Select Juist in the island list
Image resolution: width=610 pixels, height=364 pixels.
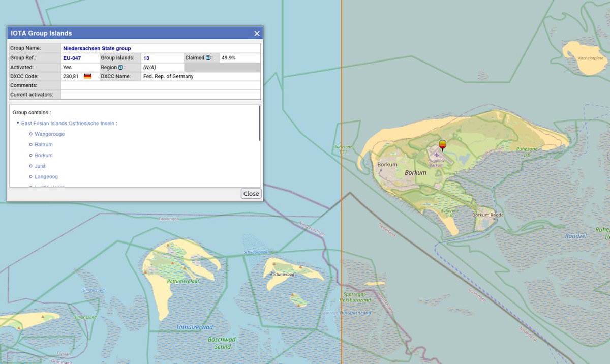pos(40,166)
